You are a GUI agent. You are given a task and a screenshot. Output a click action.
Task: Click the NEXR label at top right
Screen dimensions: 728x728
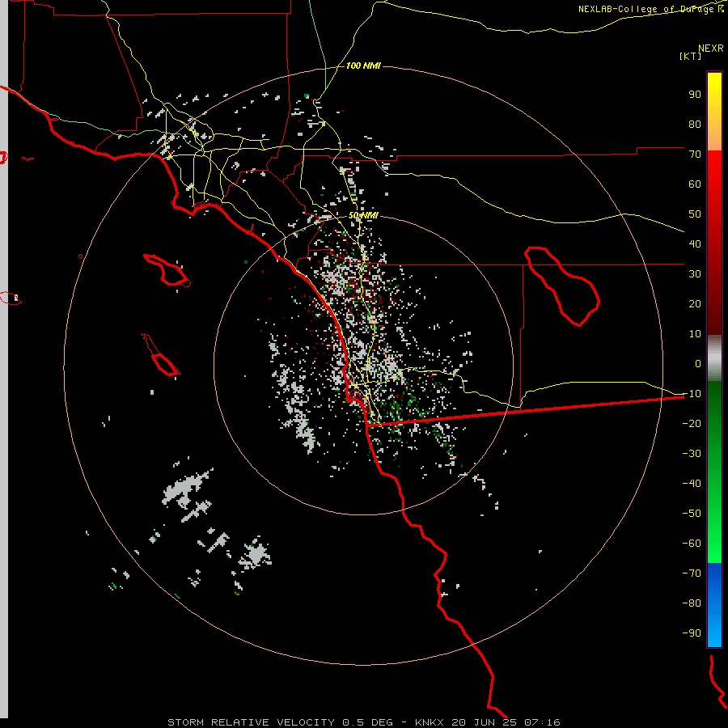click(711, 49)
